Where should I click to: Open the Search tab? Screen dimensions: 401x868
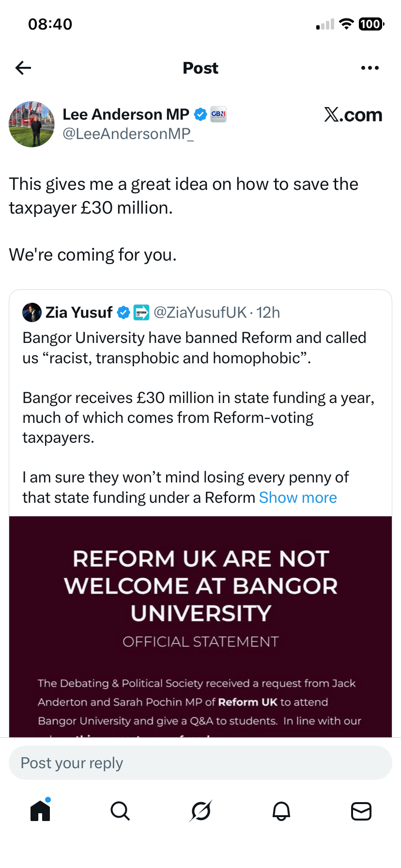click(x=120, y=810)
